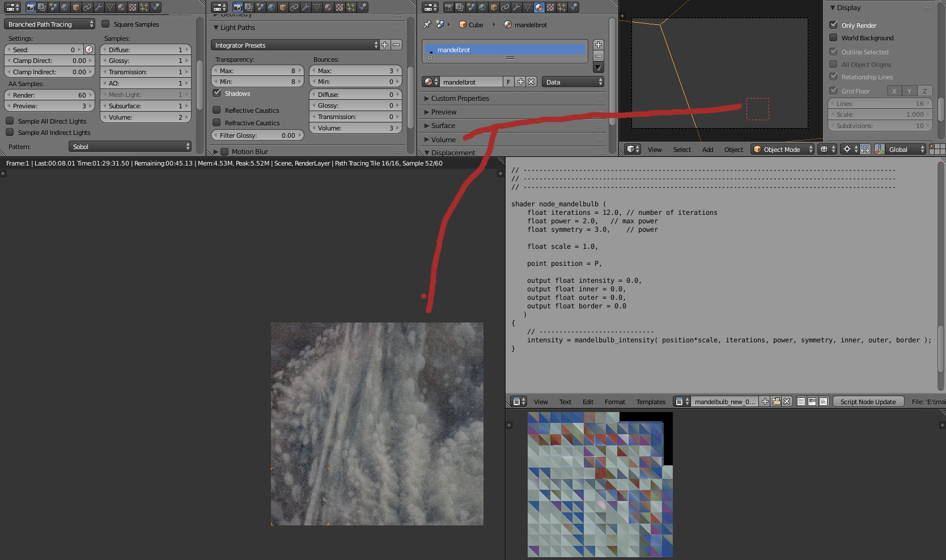The height and width of the screenshot is (560, 946).
Task: Add an integrator preset with plus icon
Action: click(385, 45)
